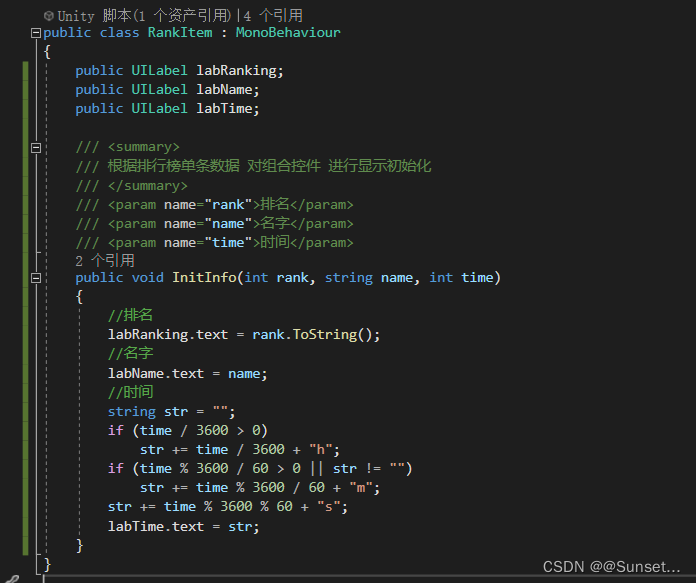Click the 'int time' parameter
This screenshot has width=696, height=583.
point(461,278)
